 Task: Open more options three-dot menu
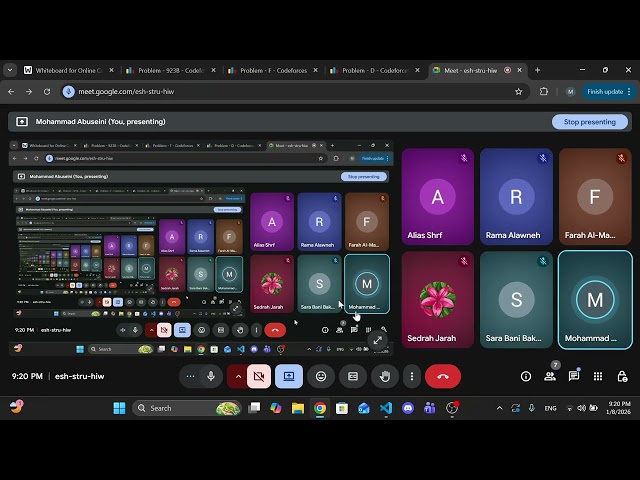[x=411, y=376]
